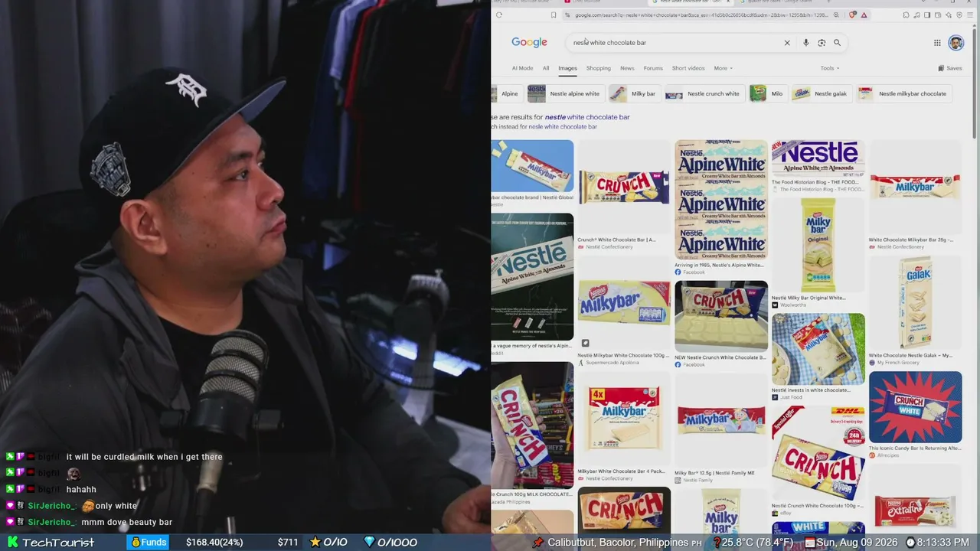Switch to the Forums tab

(x=653, y=68)
